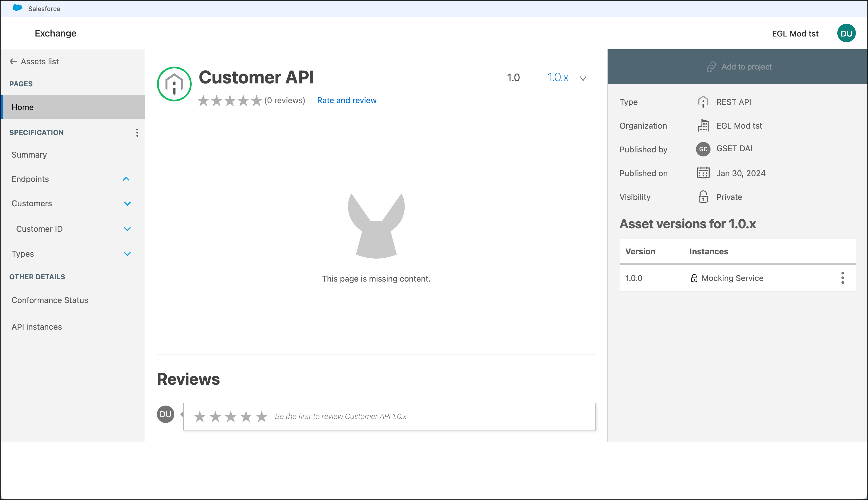Screen dimensions: 868x500
Task: Click the link icon on Add to project
Action: 711,67
